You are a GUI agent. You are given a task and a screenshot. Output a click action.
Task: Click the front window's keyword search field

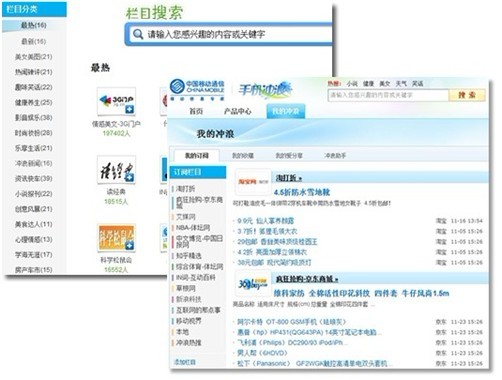pyautogui.click(x=388, y=95)
